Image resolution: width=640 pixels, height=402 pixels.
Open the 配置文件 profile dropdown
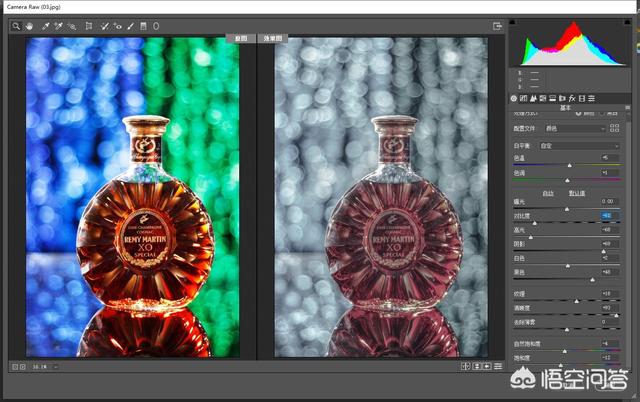click(x=574, y=129)
